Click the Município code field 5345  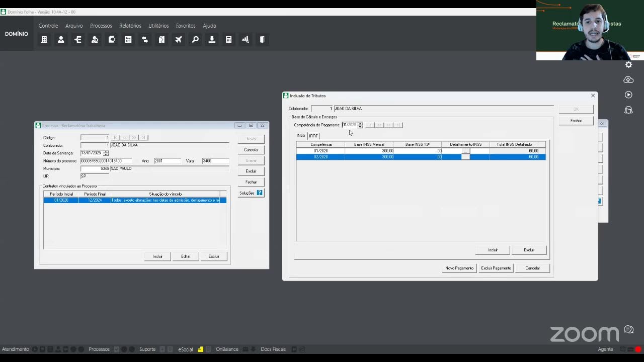tap(95, 168)
